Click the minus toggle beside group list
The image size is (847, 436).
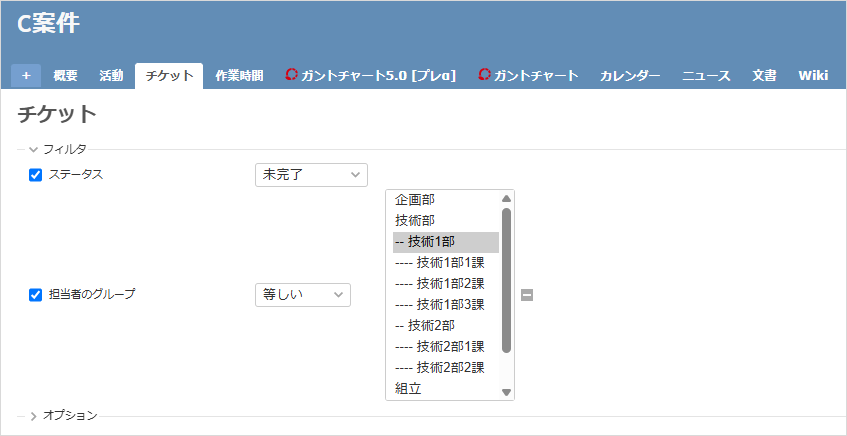(x=527, y=295)
